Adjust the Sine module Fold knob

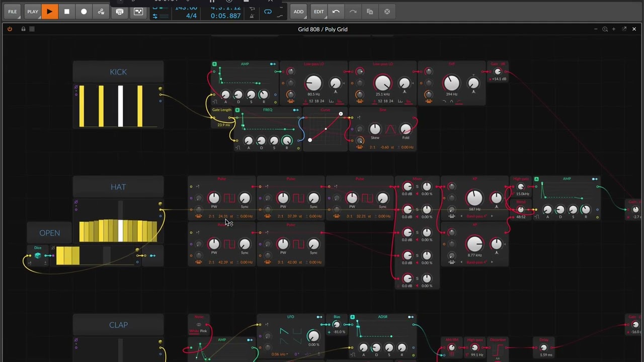click(406, 129)
